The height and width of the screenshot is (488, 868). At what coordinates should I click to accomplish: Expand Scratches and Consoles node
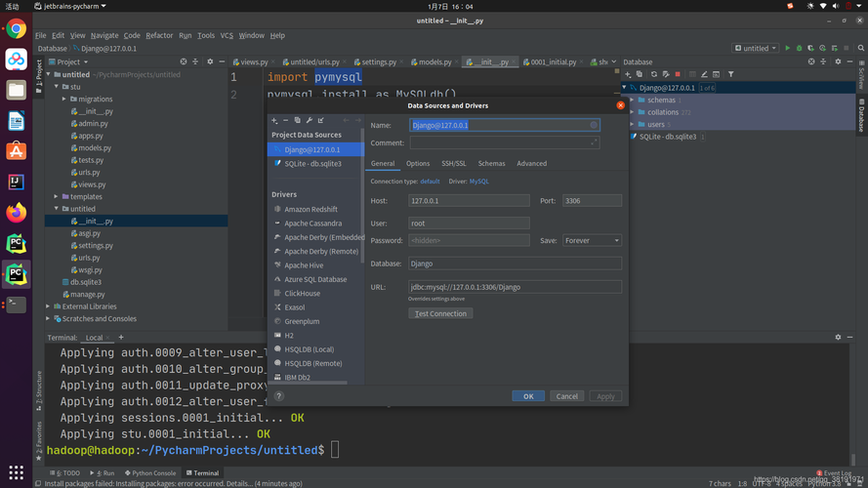point(48,319)
